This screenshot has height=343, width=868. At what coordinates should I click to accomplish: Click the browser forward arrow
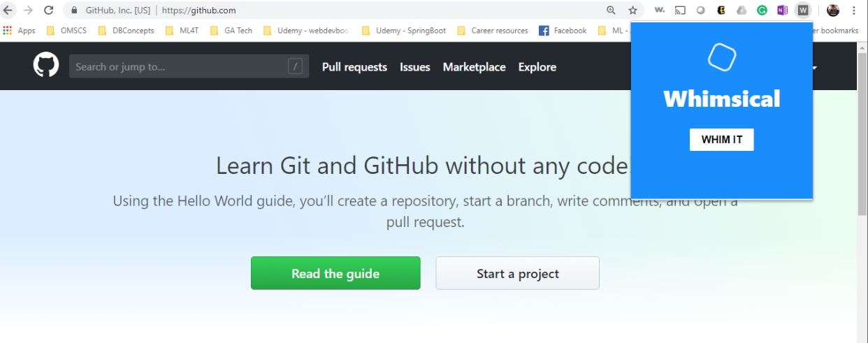(x=28, y=10)
